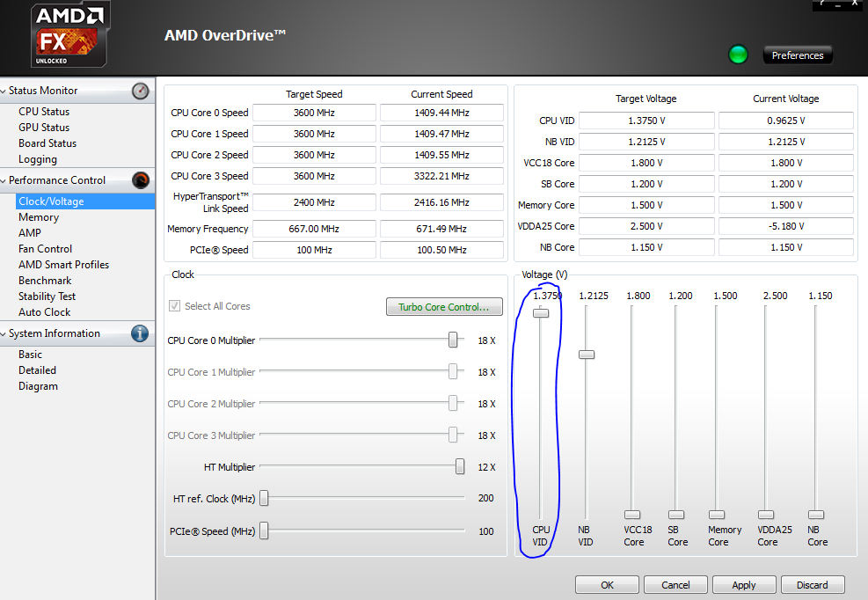Click NB VID target voltage field
Image resolution: width=868 pixels, height=600 pixels.
coord(646,142)
